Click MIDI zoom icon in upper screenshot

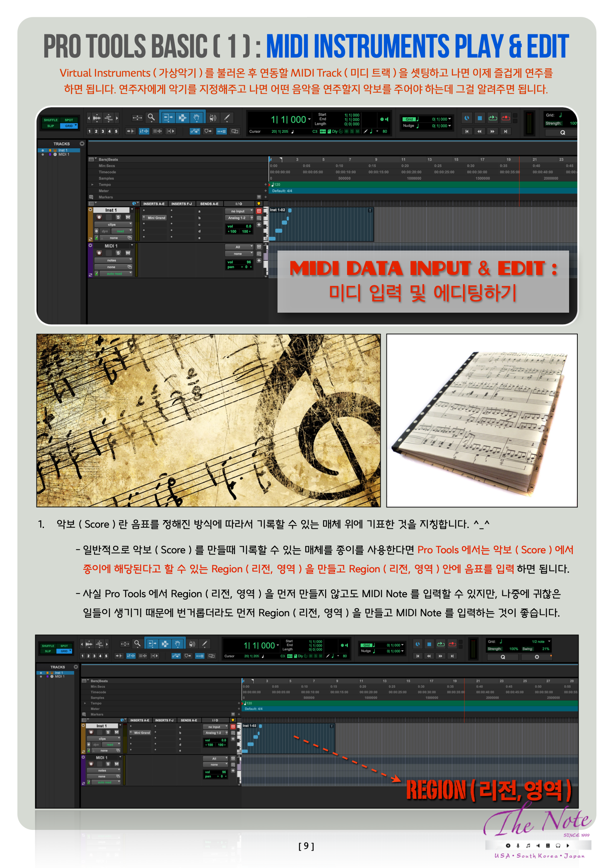pos(109,118)
